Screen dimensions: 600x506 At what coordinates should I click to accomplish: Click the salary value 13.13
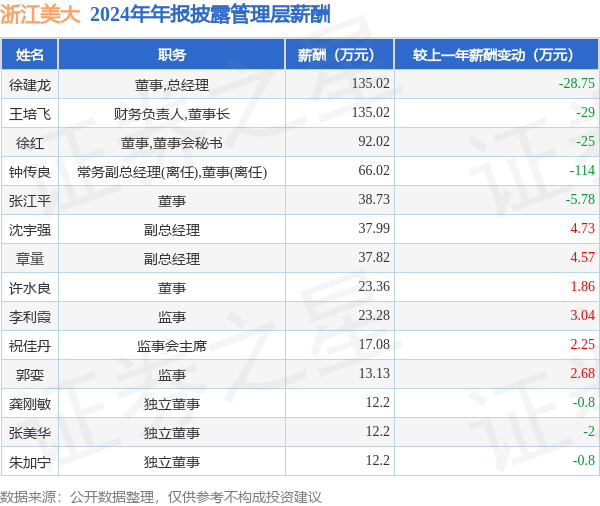coord(374,373)
